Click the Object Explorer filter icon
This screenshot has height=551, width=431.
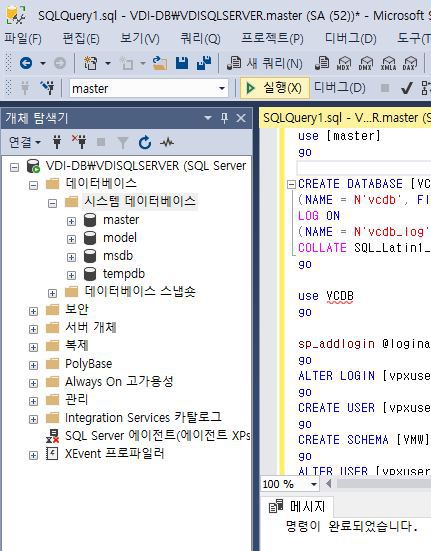(123, 143)
